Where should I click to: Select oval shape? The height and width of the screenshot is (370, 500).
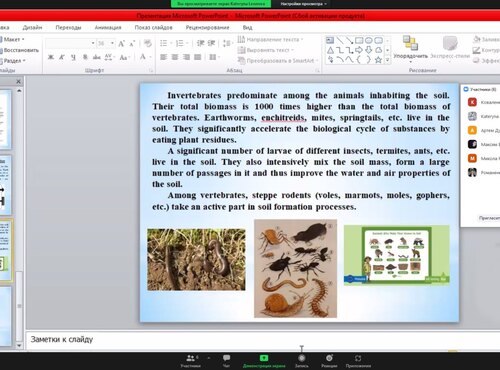(369, 40)
